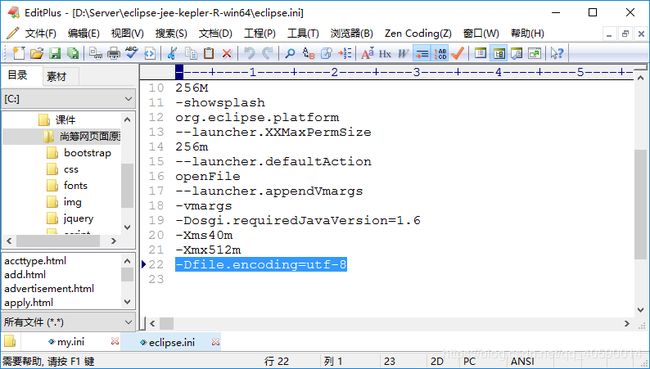The image size is (650, 369).
Task: Close the eclipse.ini document tab
Action: coord(216,342)
